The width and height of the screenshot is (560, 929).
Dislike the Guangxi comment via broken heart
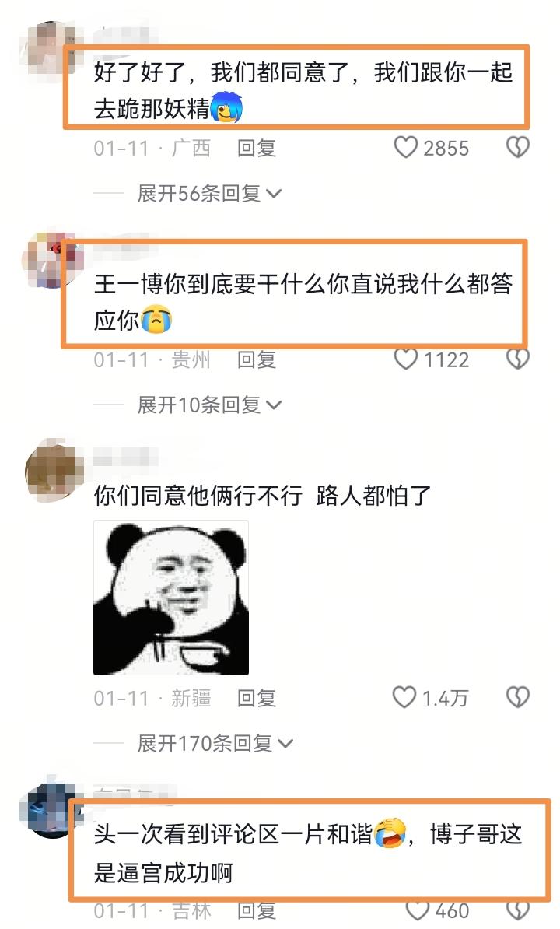pos(517,148)
